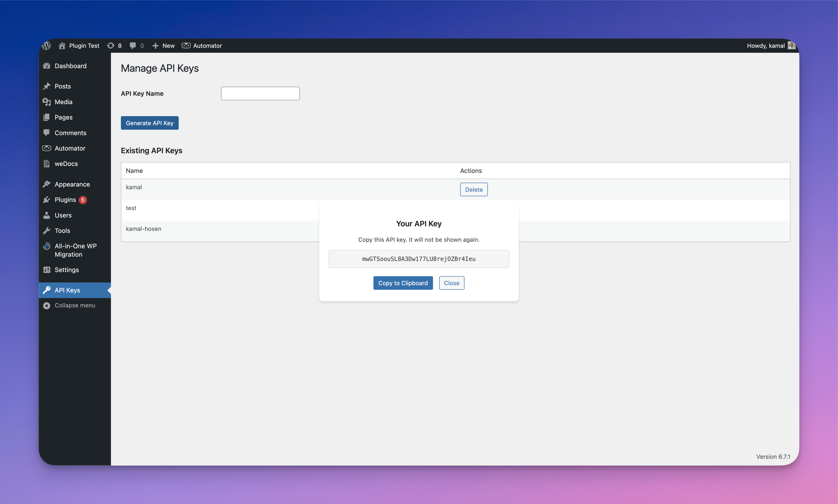Open the Plugin Test home icon
The width and height of the screenshot is (838, 504).
click(x=62, y=45)
